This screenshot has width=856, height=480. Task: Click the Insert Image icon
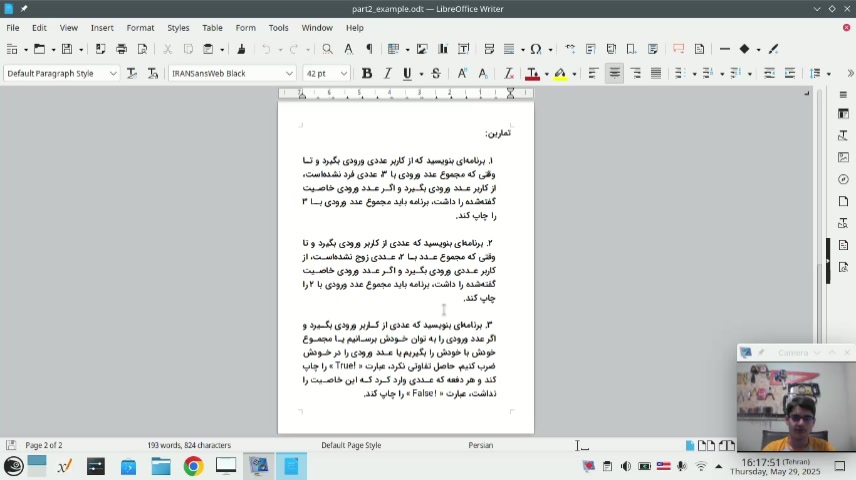pos(422,49)
